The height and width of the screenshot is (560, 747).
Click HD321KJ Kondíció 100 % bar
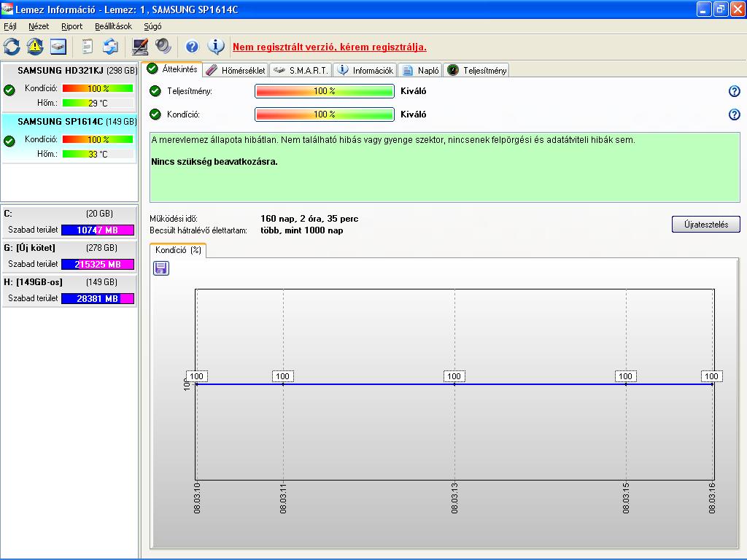click(x=98, y=88)
